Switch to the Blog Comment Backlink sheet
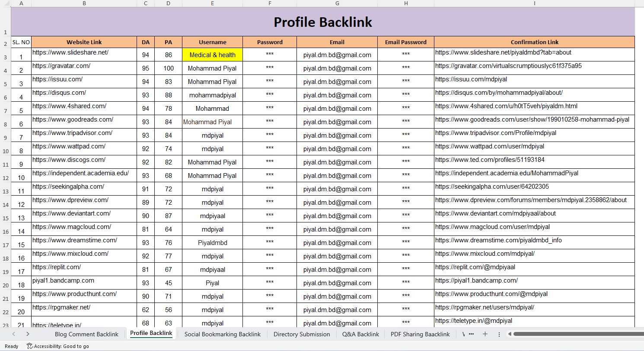Image resolution: width=644 pixels, height=351 pixels. point(86,334)
